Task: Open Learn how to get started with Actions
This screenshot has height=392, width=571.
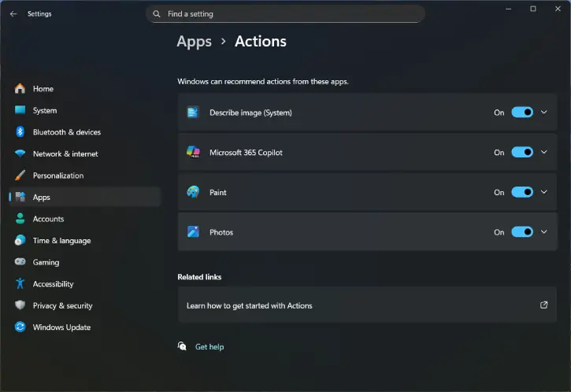Action: [x=368, y=305]
